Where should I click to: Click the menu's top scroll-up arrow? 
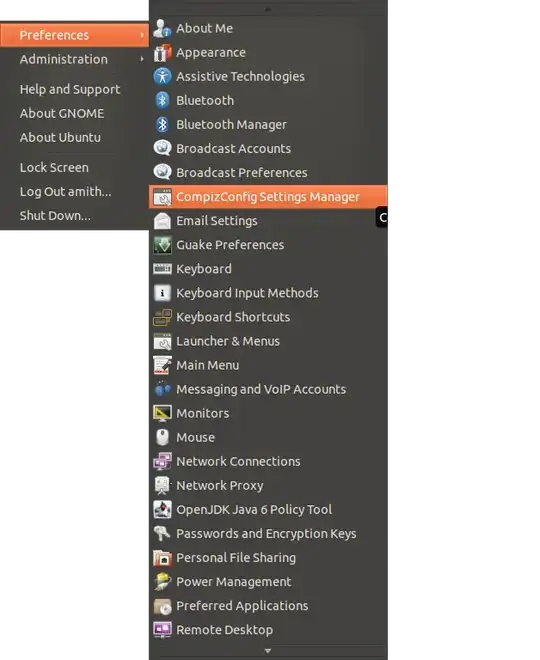tap(268, 9)
